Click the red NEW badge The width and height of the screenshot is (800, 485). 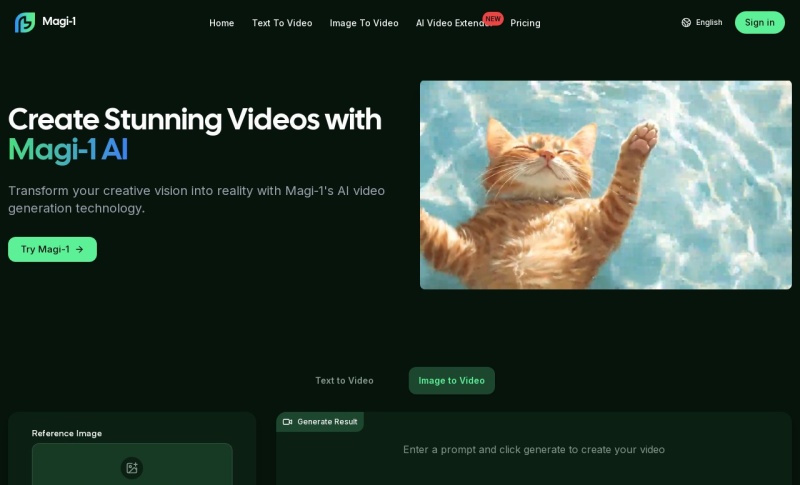click(492, 18)
